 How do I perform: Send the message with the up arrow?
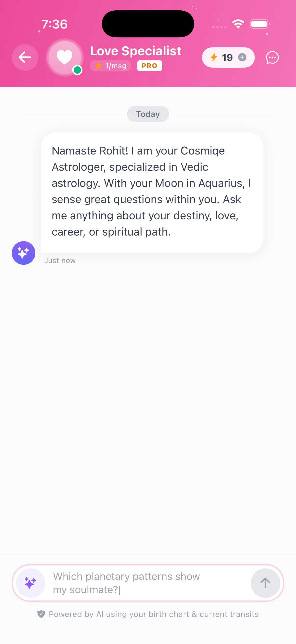(x=265, y=583)
